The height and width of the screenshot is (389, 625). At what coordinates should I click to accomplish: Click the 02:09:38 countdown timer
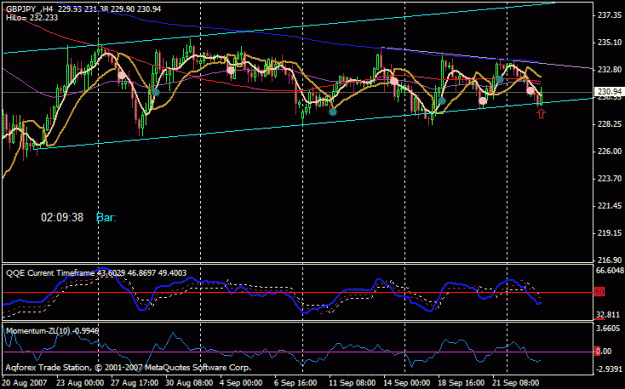tap(62, 217)
